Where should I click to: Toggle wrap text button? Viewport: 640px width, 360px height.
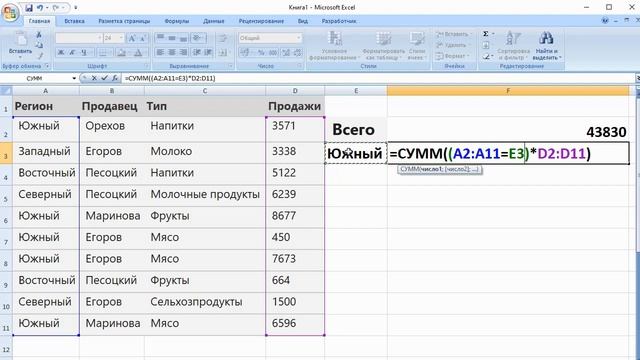(x=223, y=38)
